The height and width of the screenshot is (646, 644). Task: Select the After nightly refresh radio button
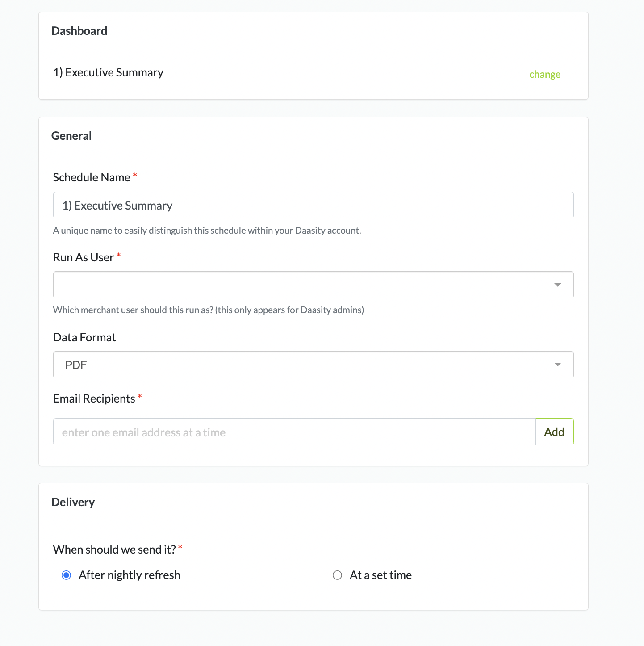click(67, 575)
